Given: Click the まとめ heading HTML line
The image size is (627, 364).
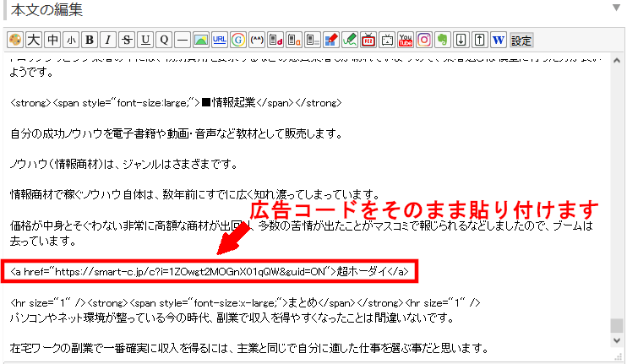Looking at the screenshot, I should (x=245, y=303).
